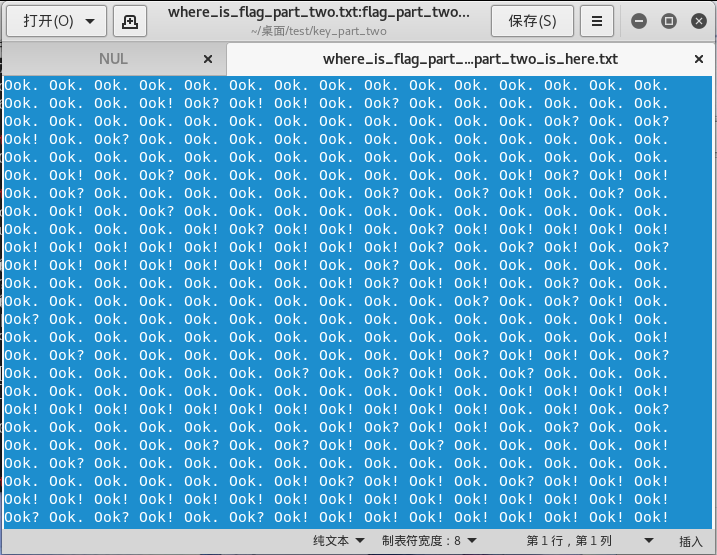Open the 纯文本 language selector
717x555 pixels.
coord(338,541)
